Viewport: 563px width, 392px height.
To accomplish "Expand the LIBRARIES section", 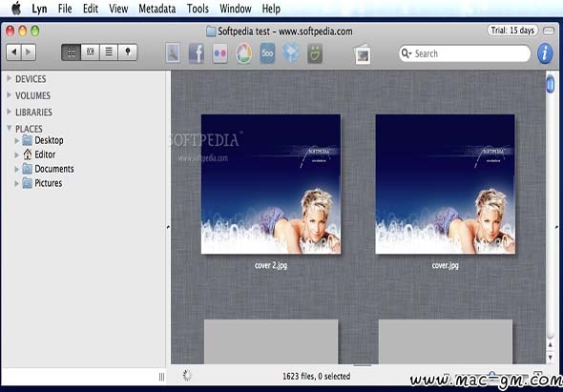I will [x=10, y=112].
